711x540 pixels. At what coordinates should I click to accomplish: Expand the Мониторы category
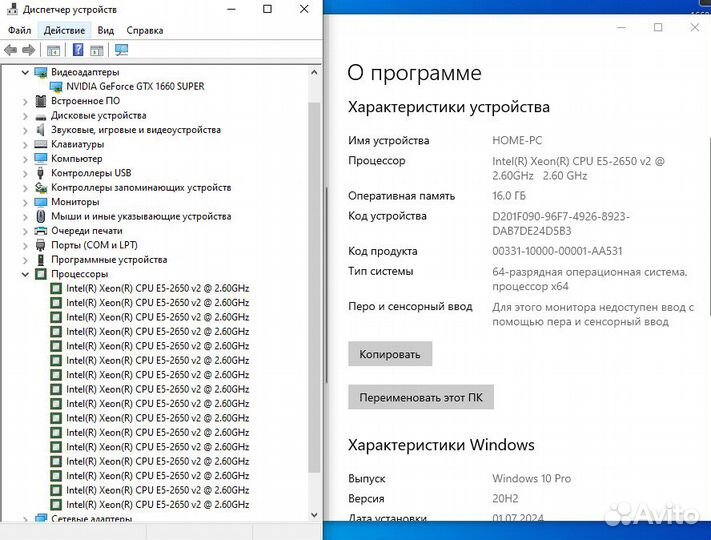(x=25, y=202)
